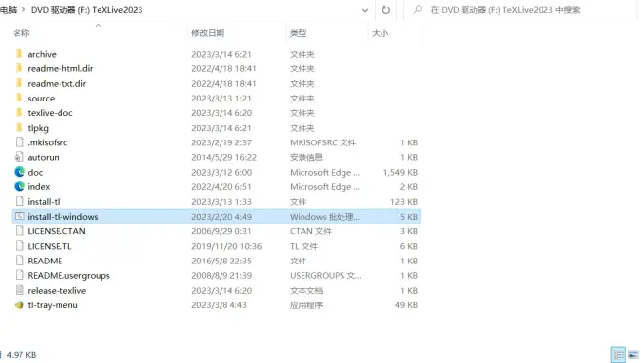Click the readme-html.dir folder icon
Screen dimensions: 644x363
click(19, 68)
